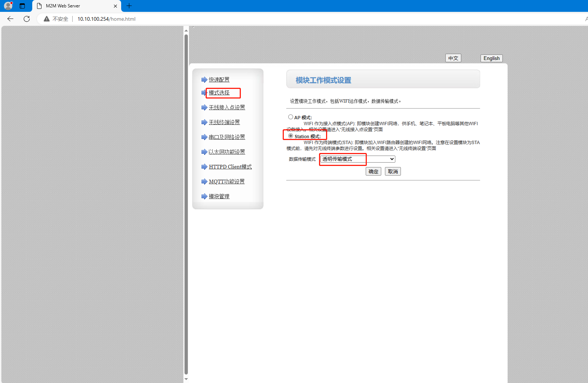Click the left frame vertical scrollbar
Image resolution: width=588 pixels, height=383 pixels.
coord(186,204)
